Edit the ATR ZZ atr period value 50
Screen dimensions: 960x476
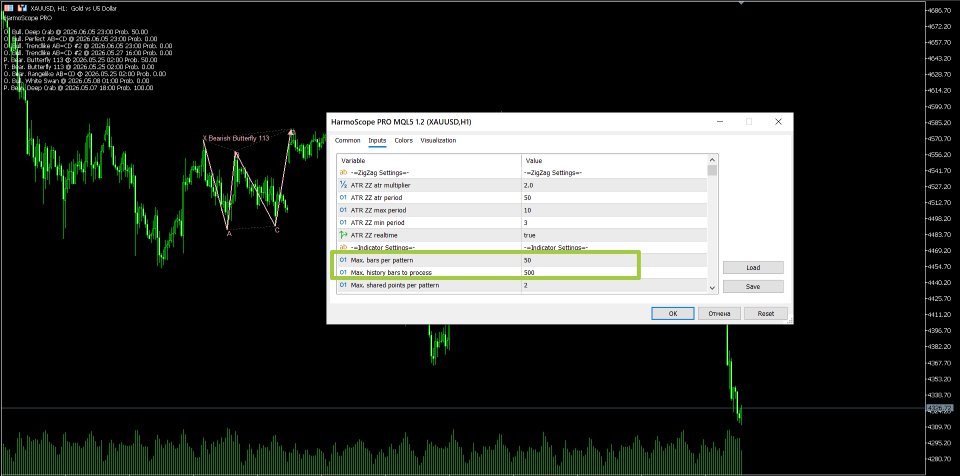[614, 198]
